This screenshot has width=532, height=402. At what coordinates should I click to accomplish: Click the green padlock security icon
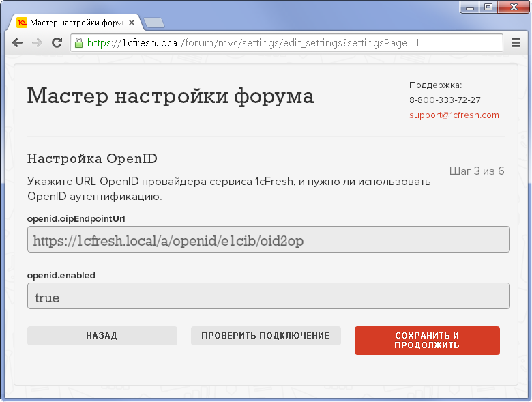[78, 43]
